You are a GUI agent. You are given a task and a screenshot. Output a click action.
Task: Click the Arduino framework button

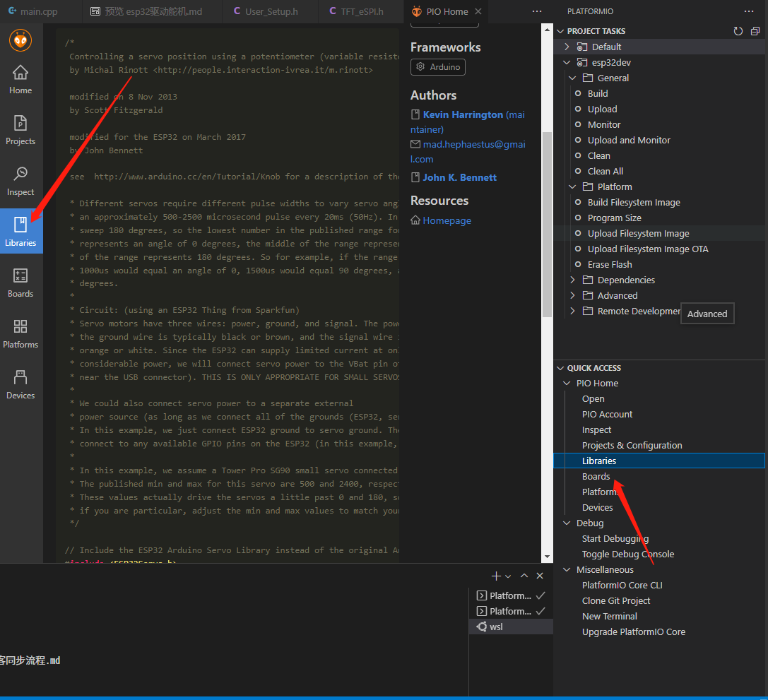coord(438,67)
